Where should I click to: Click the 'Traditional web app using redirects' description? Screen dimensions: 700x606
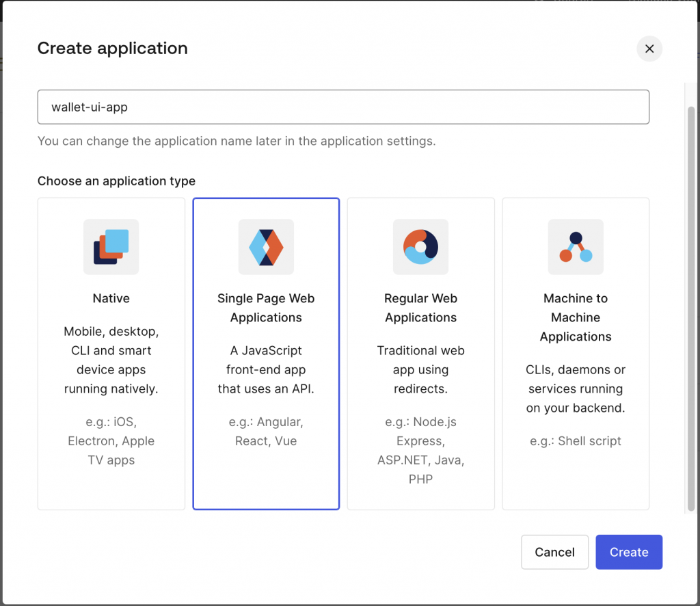pyautogui.click(x=420, y=369)
